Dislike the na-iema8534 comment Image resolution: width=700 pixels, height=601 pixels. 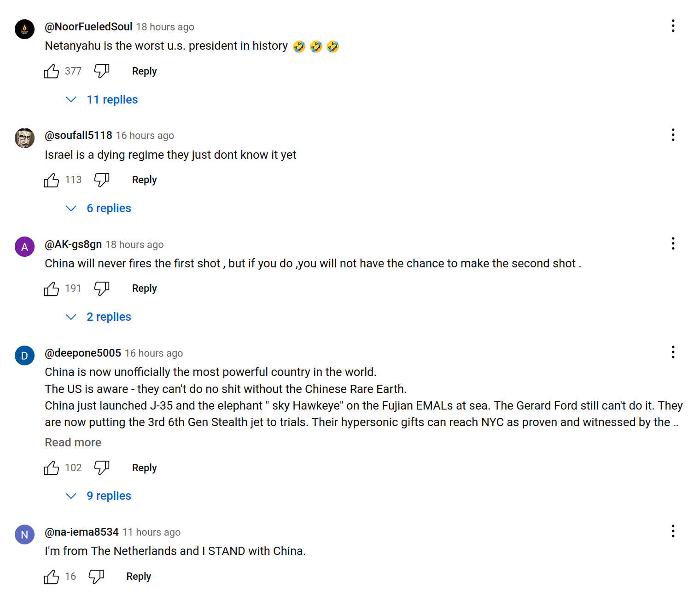[x=96, y=577]
